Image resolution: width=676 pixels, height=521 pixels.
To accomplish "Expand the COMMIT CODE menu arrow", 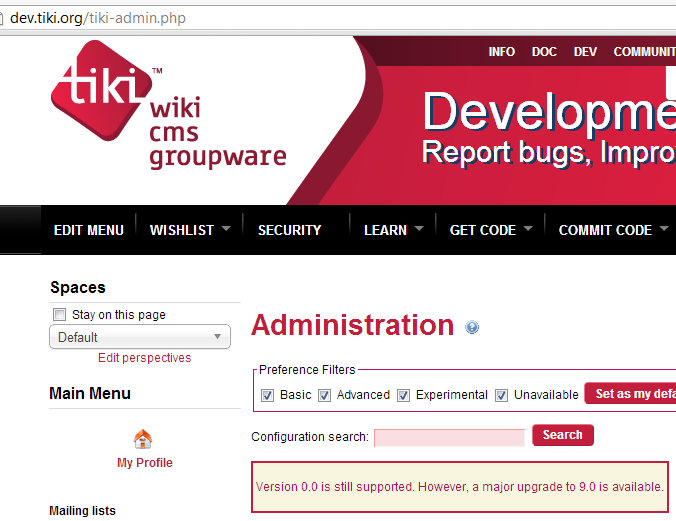I will tap(664, 229).
